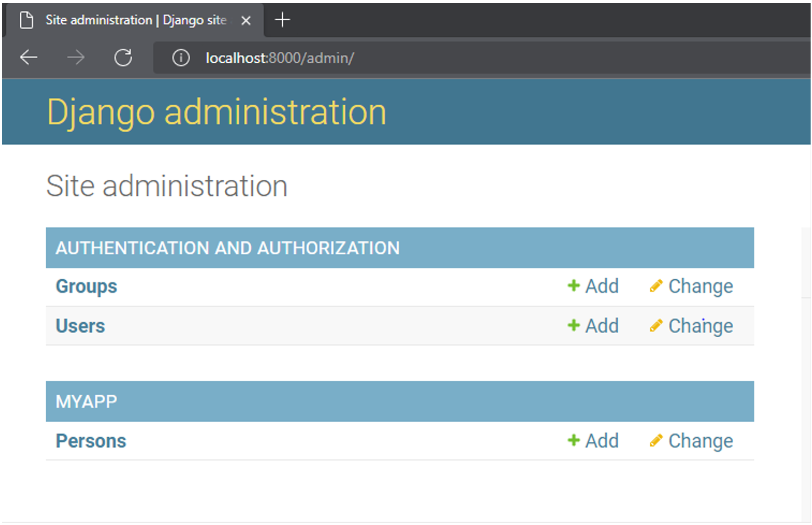Open the Users model link
The width and height of the screenshot is (812, 525).
click(80, 326)
